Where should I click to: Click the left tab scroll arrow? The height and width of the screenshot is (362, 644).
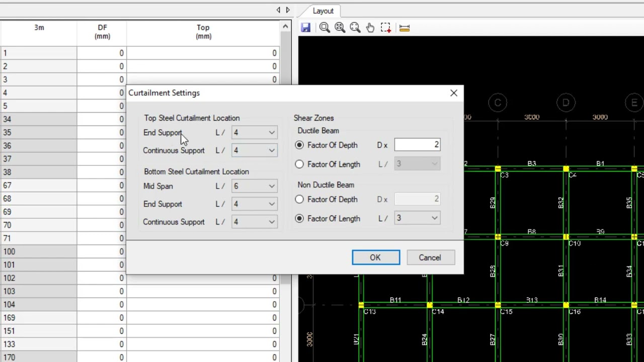278,10
